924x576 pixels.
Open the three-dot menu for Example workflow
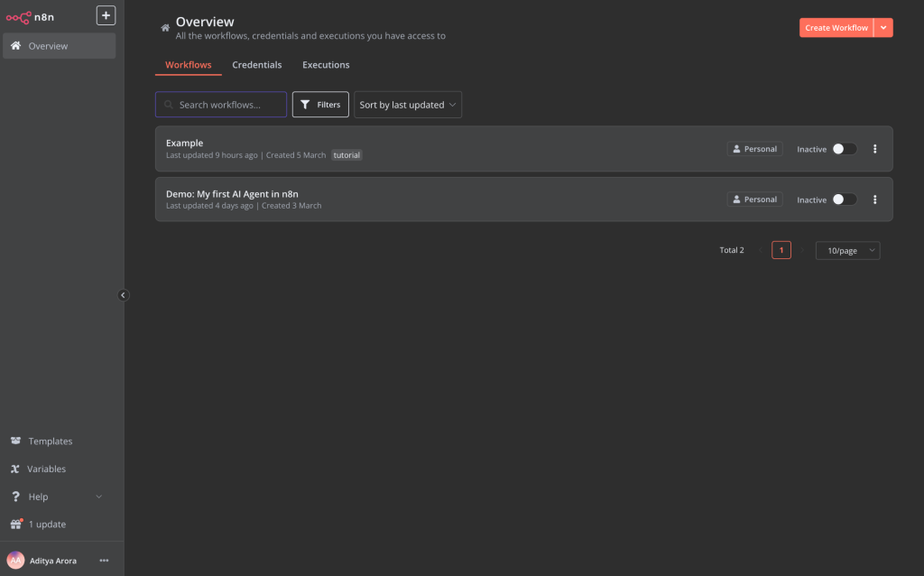[x=874, y=149]
